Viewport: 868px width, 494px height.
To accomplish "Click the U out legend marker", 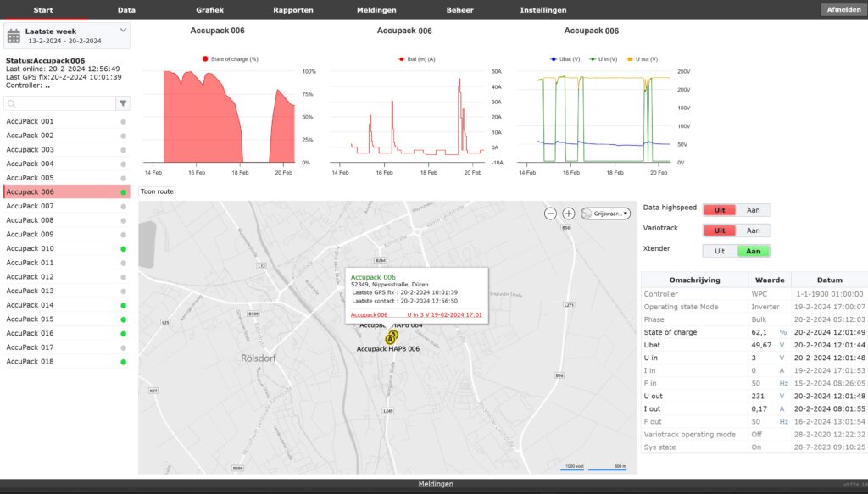I will (630, 59).
